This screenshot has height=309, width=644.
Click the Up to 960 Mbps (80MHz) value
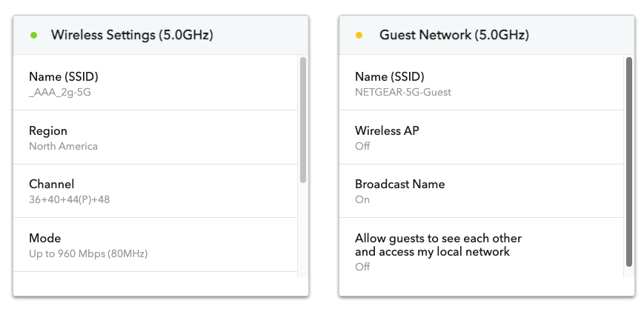(x=88, y=253)
